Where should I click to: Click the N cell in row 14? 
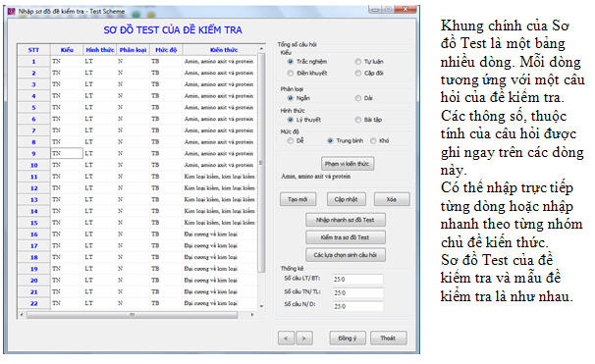coord(133,211)
